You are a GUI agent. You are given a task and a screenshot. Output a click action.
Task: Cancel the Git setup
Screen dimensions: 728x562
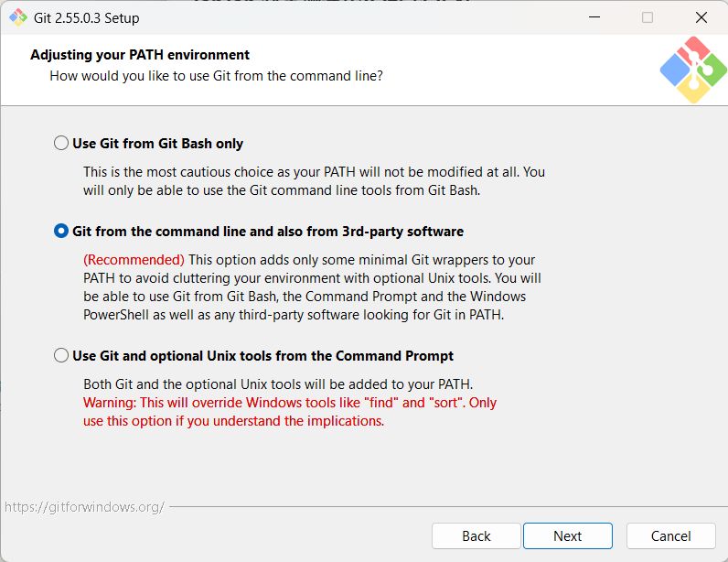[x=670, y=536]
